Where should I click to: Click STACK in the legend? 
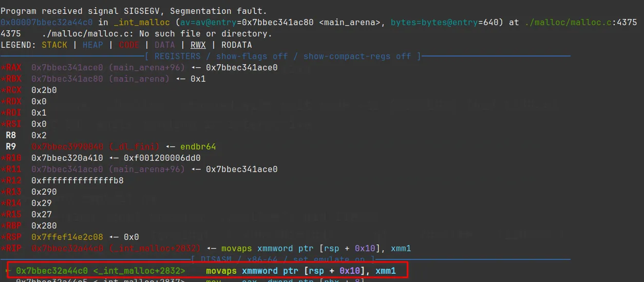click(x=54, y=45)
